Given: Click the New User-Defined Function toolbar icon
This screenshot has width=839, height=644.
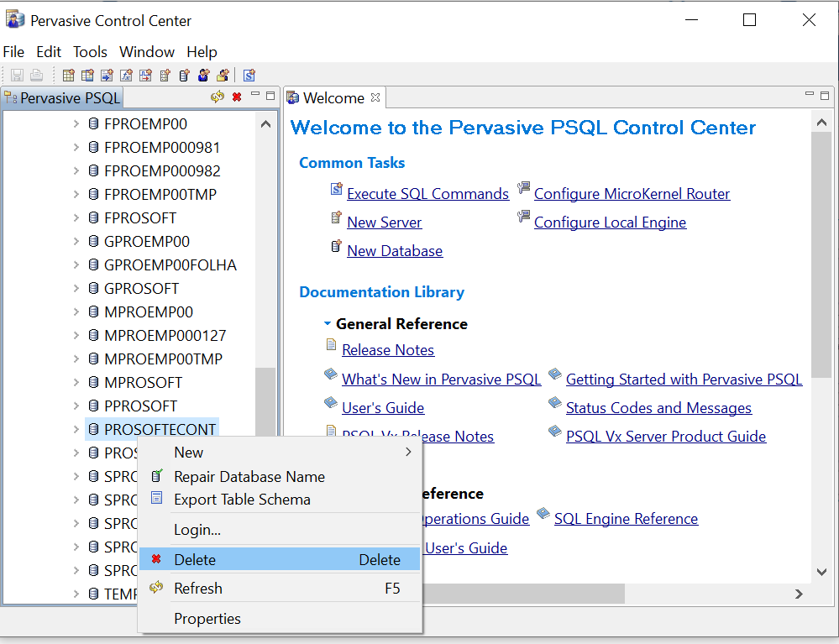Looking at the screenshot, I should (126, 76).
